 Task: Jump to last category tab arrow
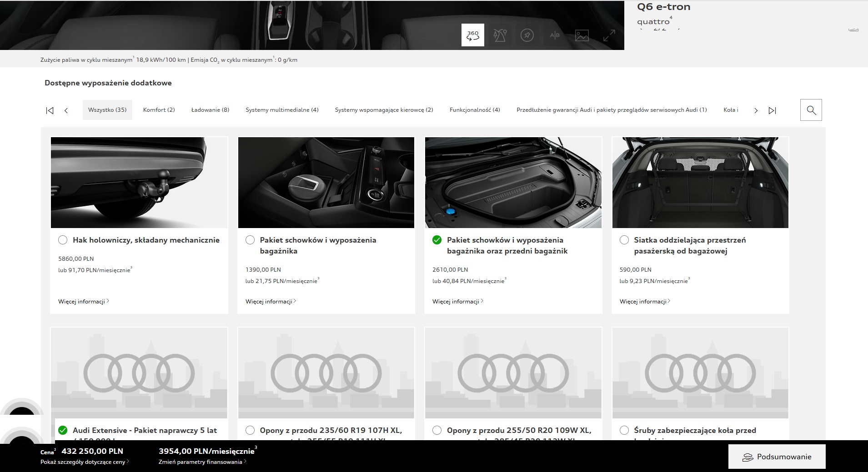(772, 110)
